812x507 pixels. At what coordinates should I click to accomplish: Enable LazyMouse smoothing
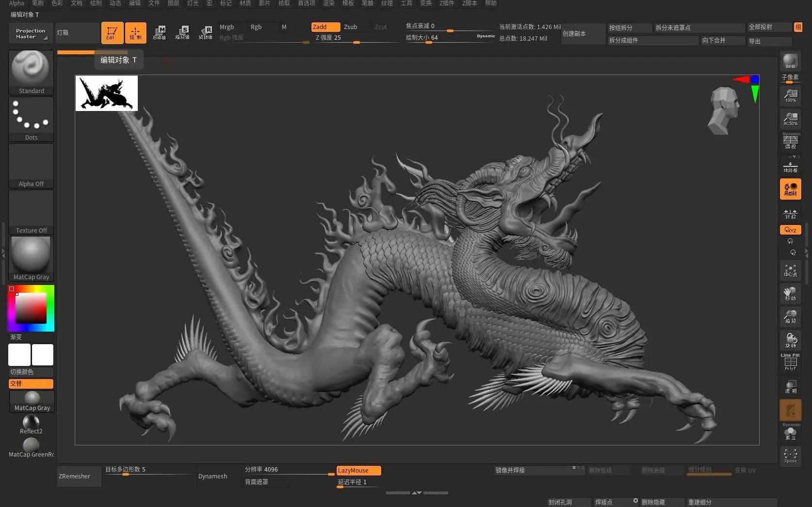click(x=357, y=470)
